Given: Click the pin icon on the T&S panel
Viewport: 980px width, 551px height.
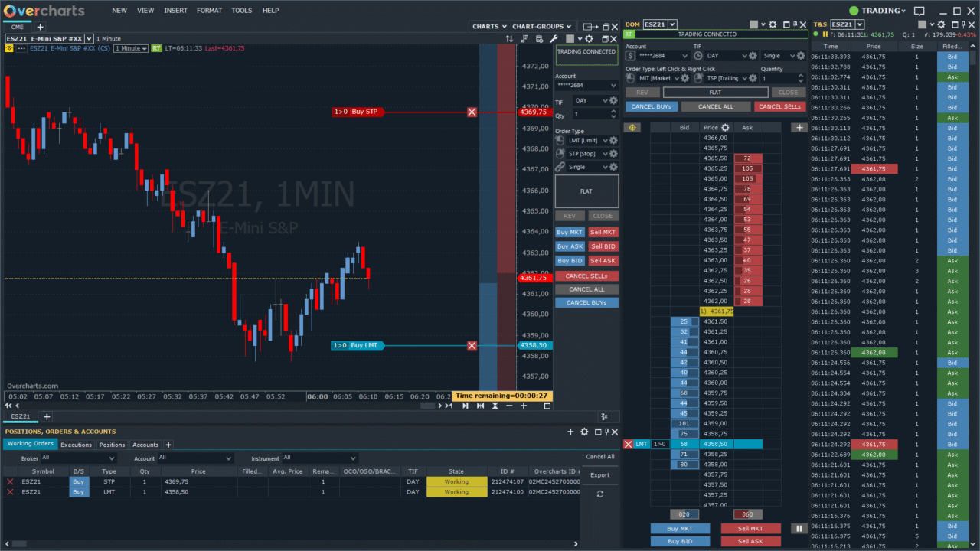Looking at the screenshot, I should (964, 24).
